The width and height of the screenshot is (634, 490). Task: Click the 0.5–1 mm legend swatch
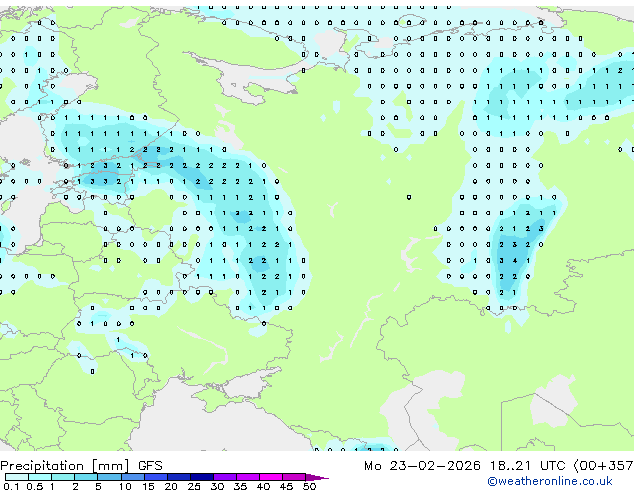[40, 477]
